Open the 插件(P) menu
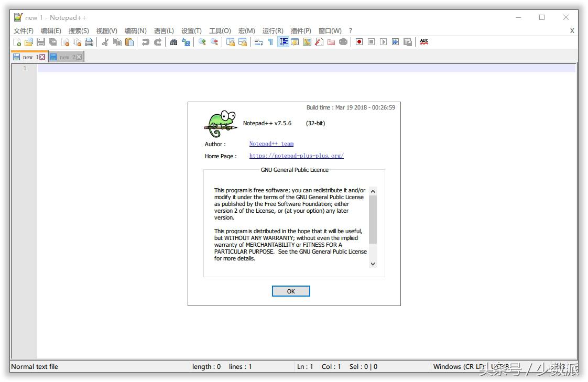 pos(301,30)
